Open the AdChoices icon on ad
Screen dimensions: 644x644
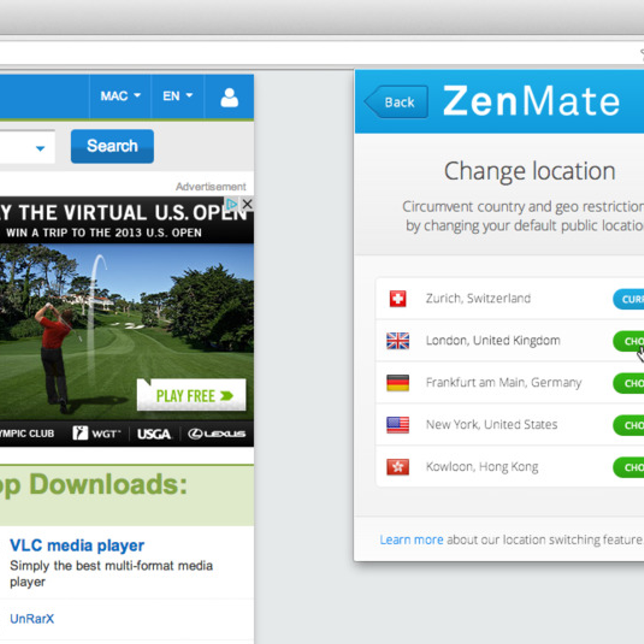point(232,204)
